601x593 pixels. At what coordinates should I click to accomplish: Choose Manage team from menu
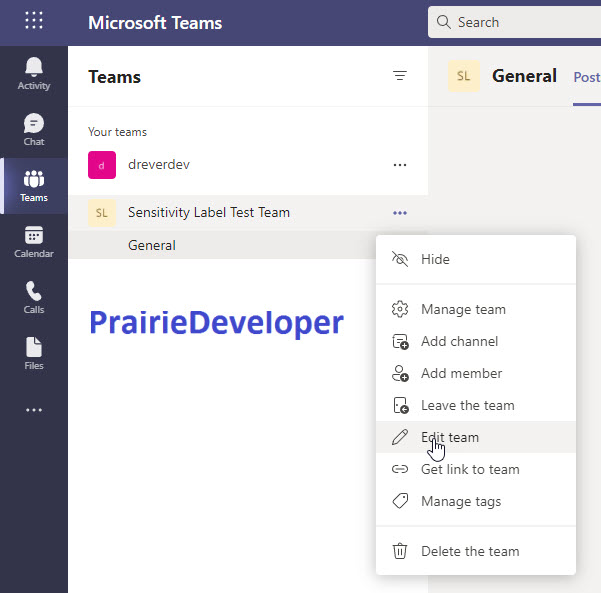(x=476, y=309)
